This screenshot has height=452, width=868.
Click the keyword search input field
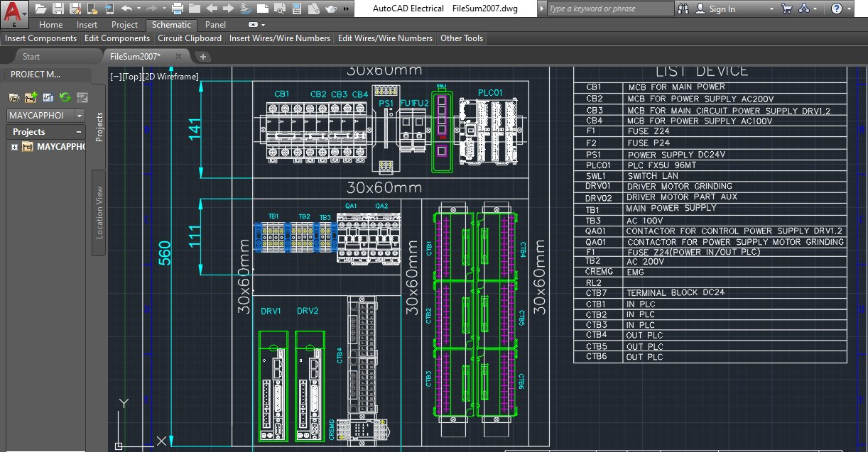(x=609, y=9)
